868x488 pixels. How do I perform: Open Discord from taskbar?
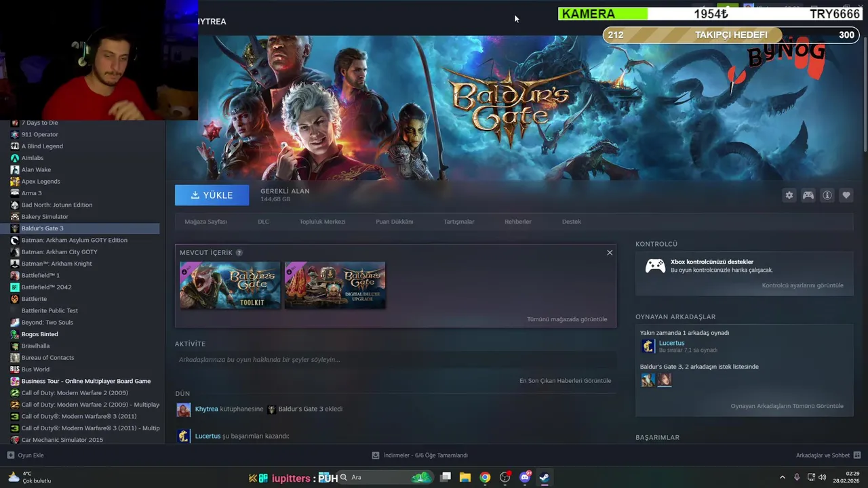coord(525,477)
